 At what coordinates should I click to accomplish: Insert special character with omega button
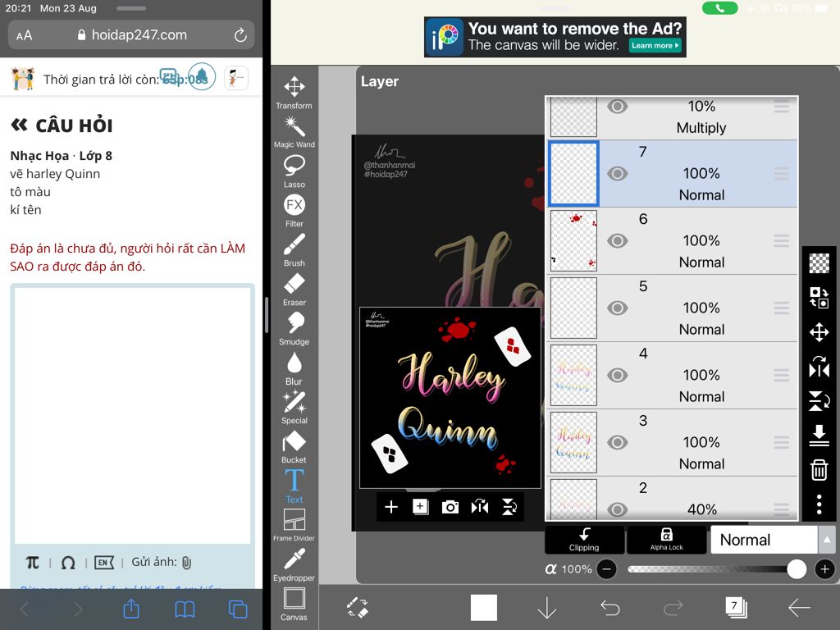tap(68, 563)
